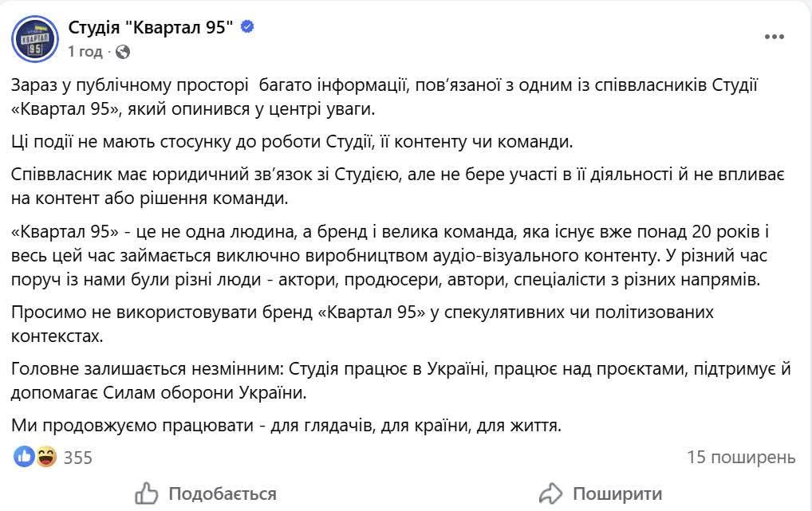Open the Студія "Квартал 95" profile picture
The width and height of the screenshot is (812, 511).
point(35,39)
